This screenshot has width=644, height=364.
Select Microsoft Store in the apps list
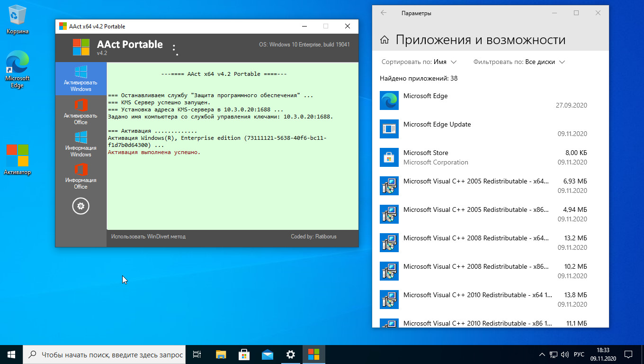click(x=483, y=157)
